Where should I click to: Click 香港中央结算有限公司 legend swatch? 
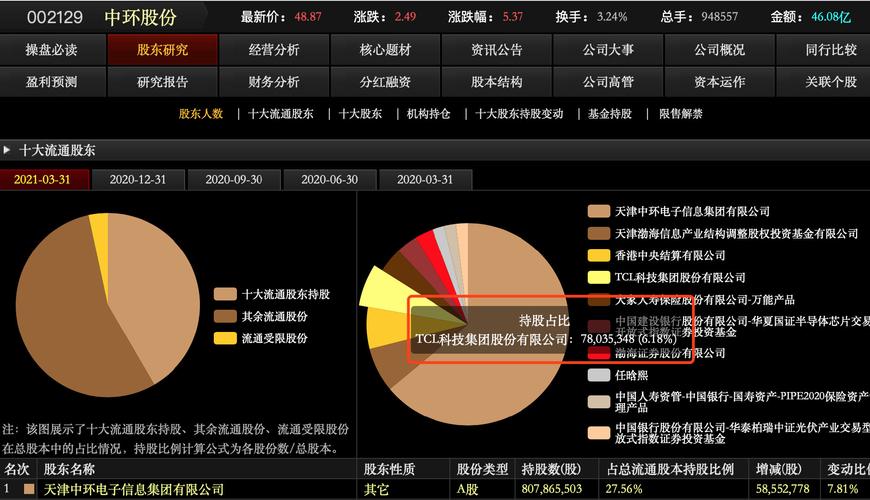599,255
